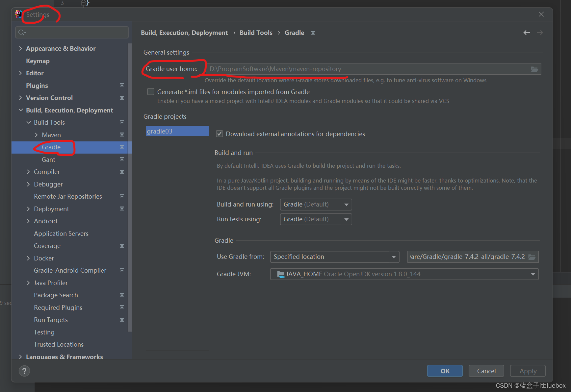This screenshot has height=392, width=571.
Task: Open Build and run using dropdown
Action: click(316, 205)
